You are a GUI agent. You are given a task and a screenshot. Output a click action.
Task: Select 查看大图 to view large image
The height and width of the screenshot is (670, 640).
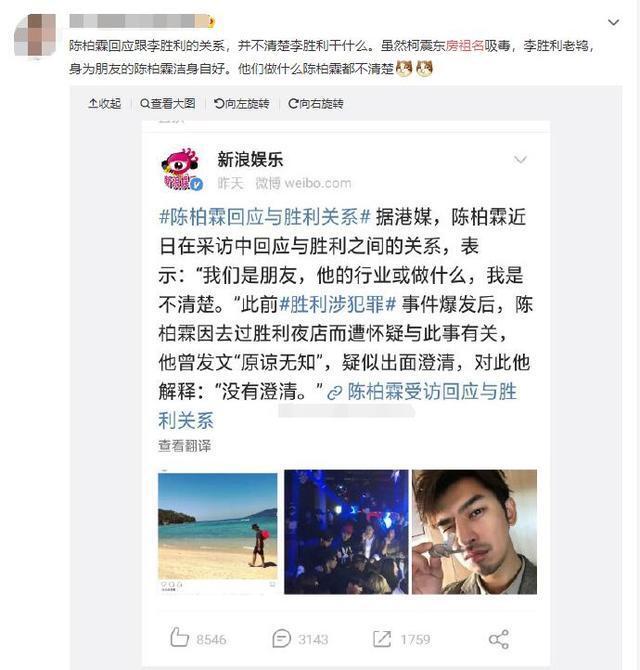[167, 103]
